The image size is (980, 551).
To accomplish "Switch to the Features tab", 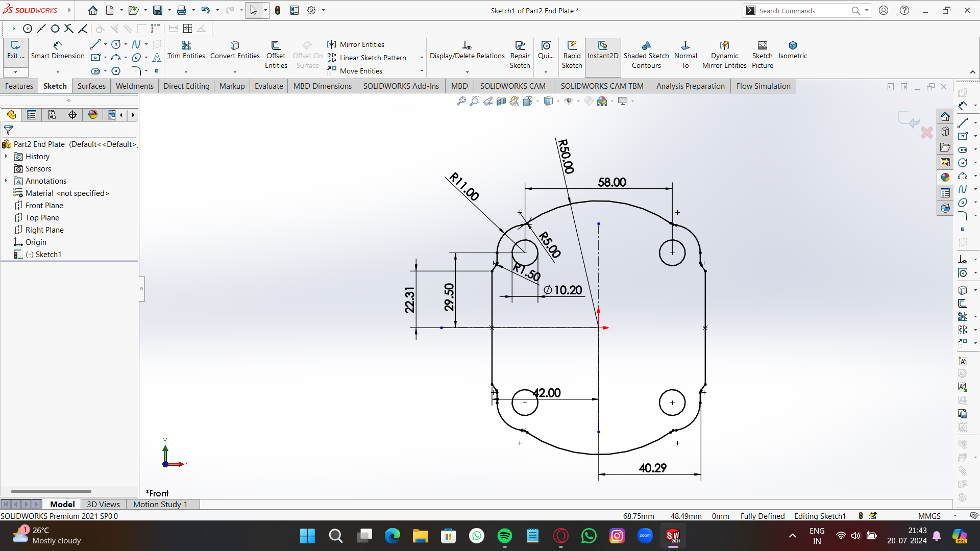I will point(19,86).
